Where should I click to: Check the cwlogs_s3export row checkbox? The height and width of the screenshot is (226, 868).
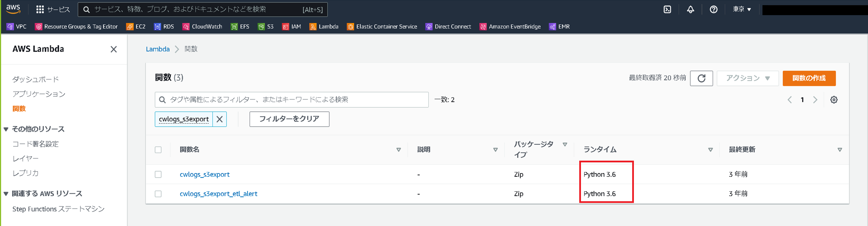pyautogui.click(x=158, y=174)
